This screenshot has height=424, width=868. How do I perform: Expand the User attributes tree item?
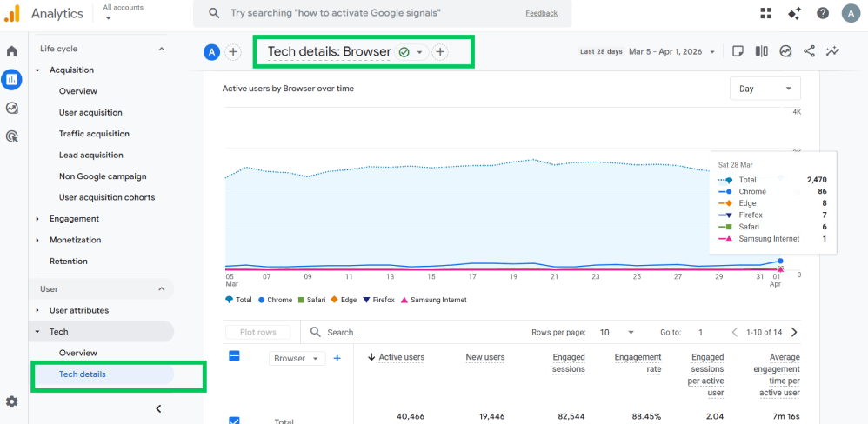(x=37, y=311)
